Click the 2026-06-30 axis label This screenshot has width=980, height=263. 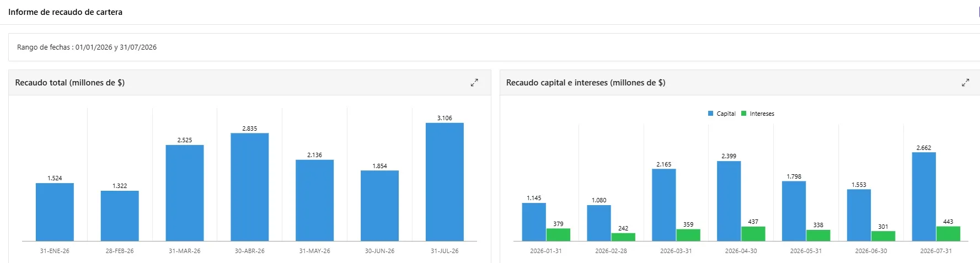(871, 251)
